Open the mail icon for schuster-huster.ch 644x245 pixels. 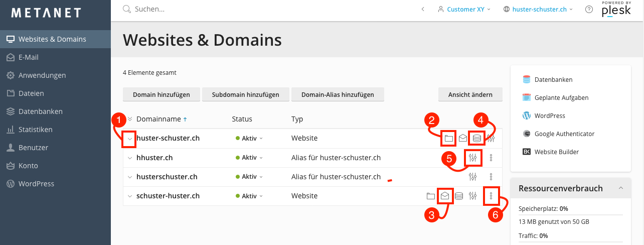tap(444, 196)
